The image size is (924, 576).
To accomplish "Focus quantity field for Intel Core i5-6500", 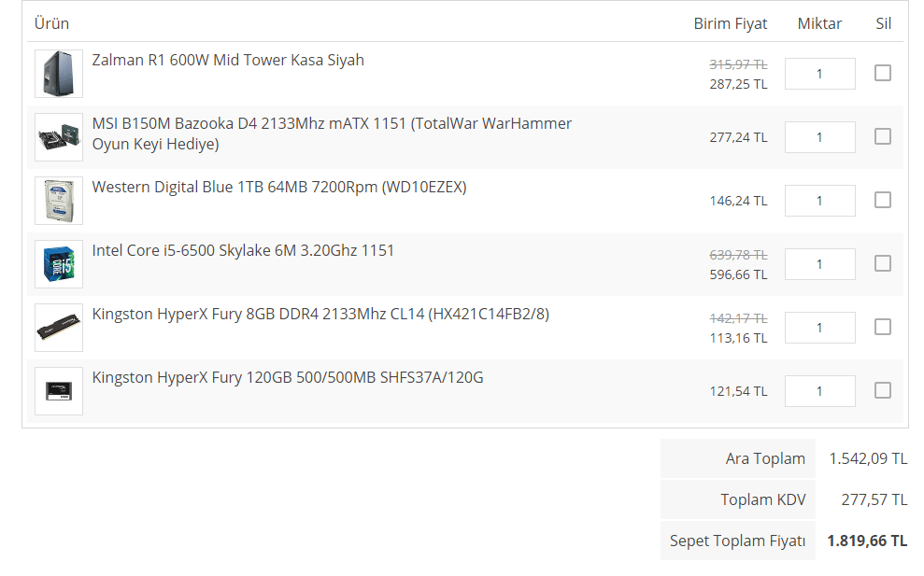I will (x=819, y=264).
